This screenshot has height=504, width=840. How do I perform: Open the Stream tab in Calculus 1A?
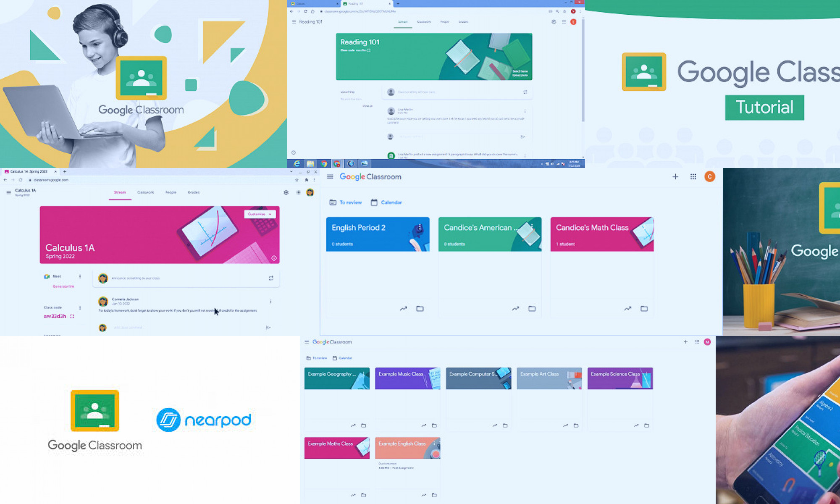[119, 192]
